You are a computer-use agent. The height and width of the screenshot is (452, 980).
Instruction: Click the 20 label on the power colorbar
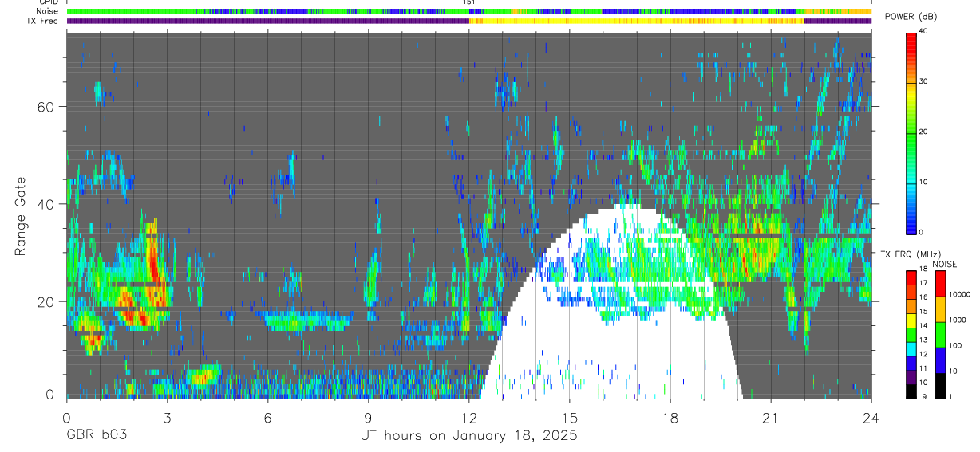[923, 132]
